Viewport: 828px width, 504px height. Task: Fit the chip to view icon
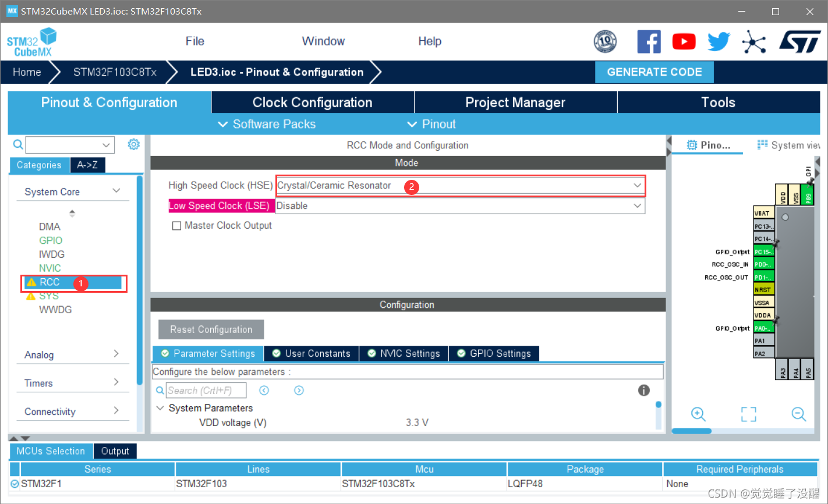749,414
